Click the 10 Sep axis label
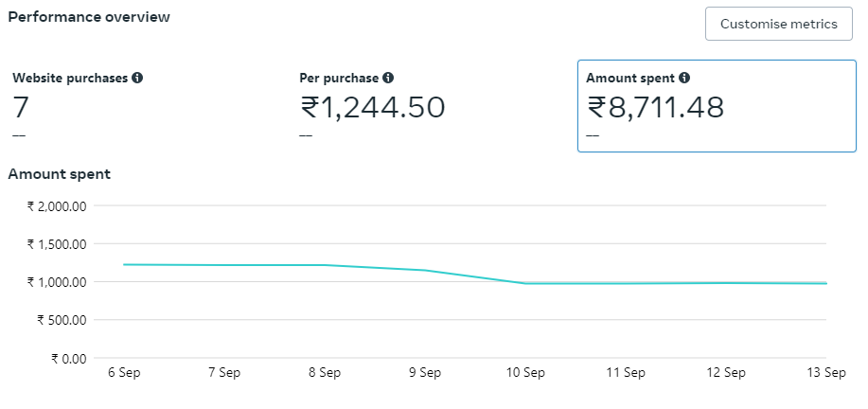The width and height of the screenshot is (868, 409). point(524,373)
